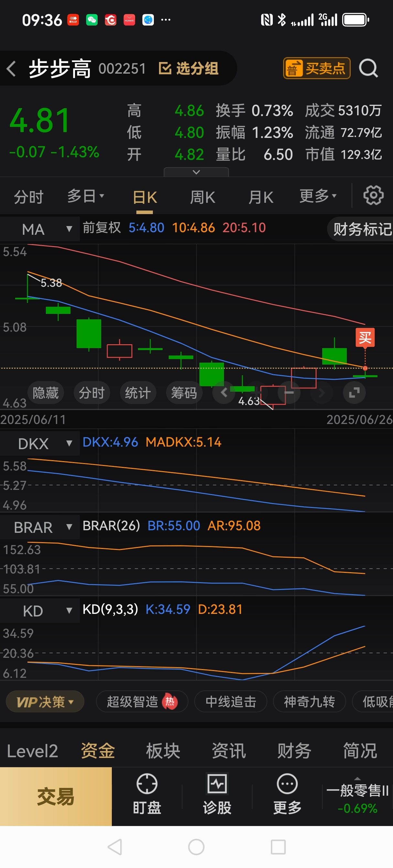Toggle 隐藏 to hide chart overlays
The height and width of the screenshot is (868, 393).
pyautogui.click(x=46, y=393)
